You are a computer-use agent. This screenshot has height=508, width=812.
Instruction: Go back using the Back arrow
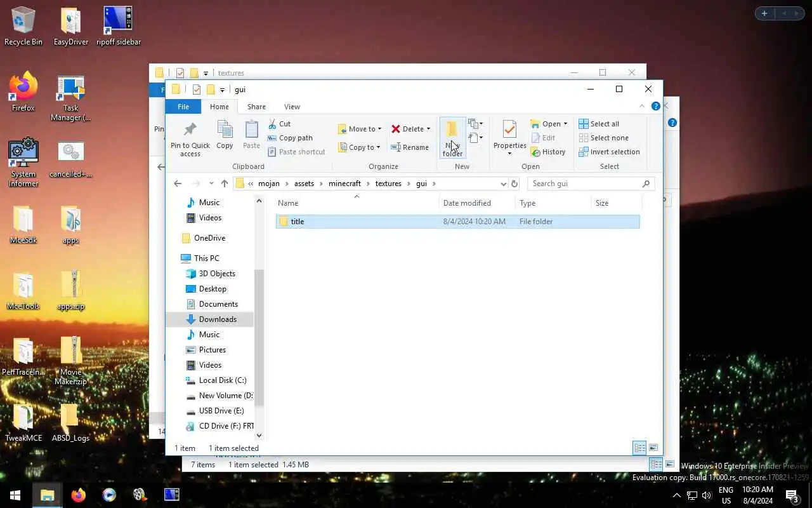click(x=178, y=184)
